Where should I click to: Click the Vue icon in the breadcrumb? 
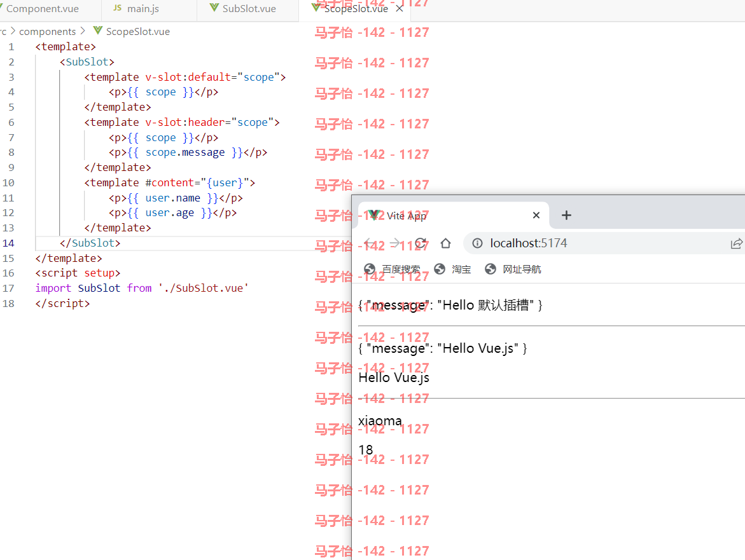point(98,31)
